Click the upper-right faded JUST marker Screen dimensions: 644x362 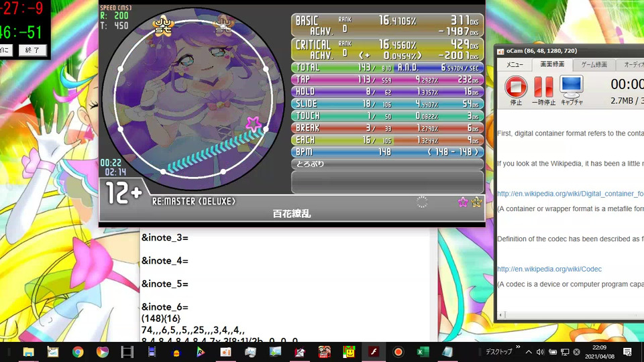[x=224, y=25]
